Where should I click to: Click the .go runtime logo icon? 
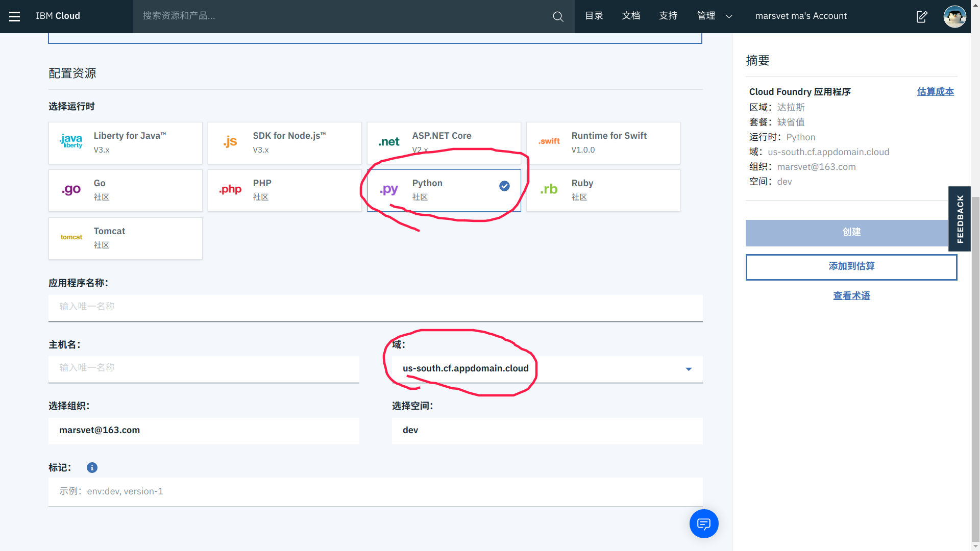click(x=71, y=189)
